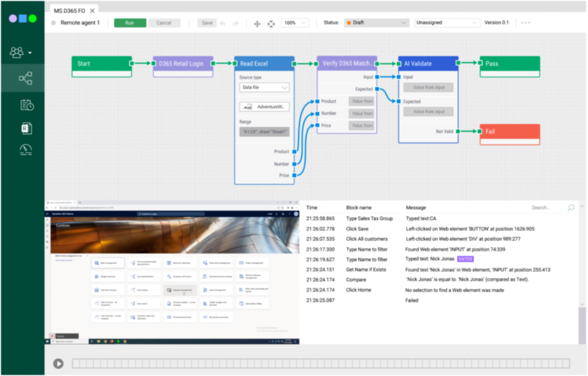Select the Source type Data file dropdown
The width and height of the screenshot is (588, 376).
pyautogui.click(x=264, y=87)
